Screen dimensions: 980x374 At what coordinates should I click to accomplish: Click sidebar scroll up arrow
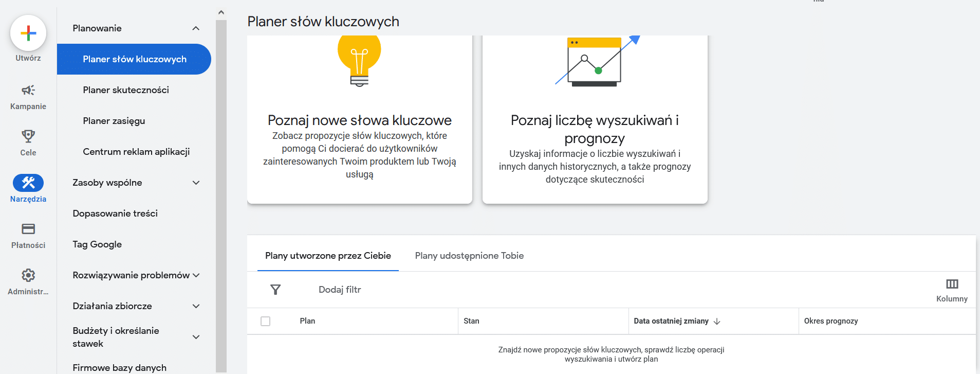pos(221,12)
